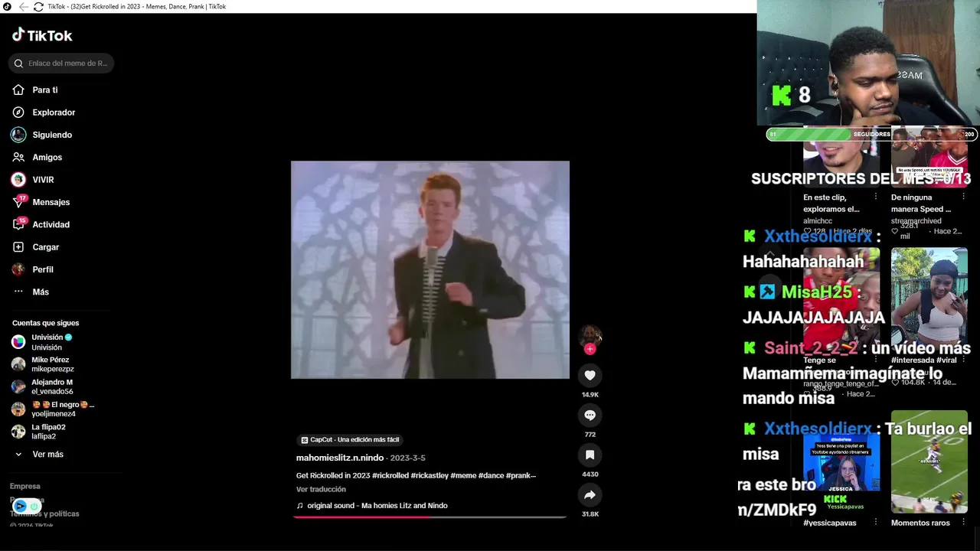
Task: Reload the page with refresh icon
Action: pyautogui.click(x=38, y=7)
